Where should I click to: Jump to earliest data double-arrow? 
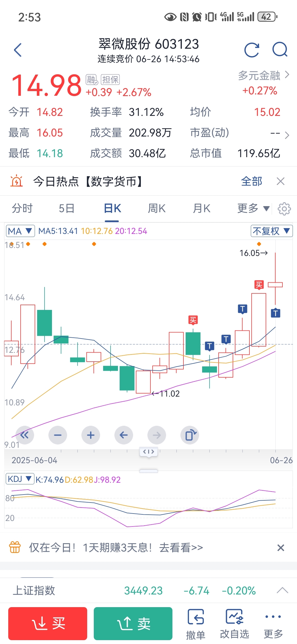tap(25, 435)
